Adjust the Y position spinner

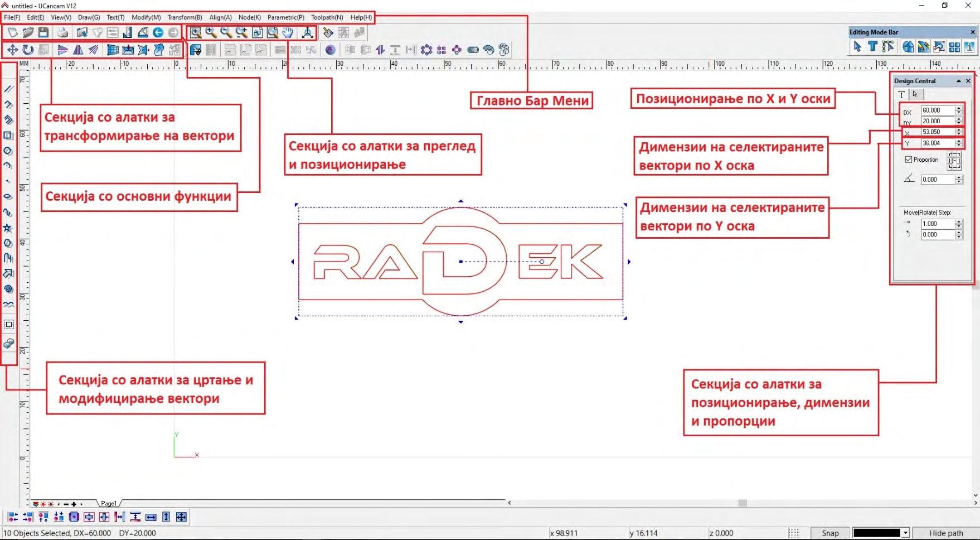click(959, 143)
